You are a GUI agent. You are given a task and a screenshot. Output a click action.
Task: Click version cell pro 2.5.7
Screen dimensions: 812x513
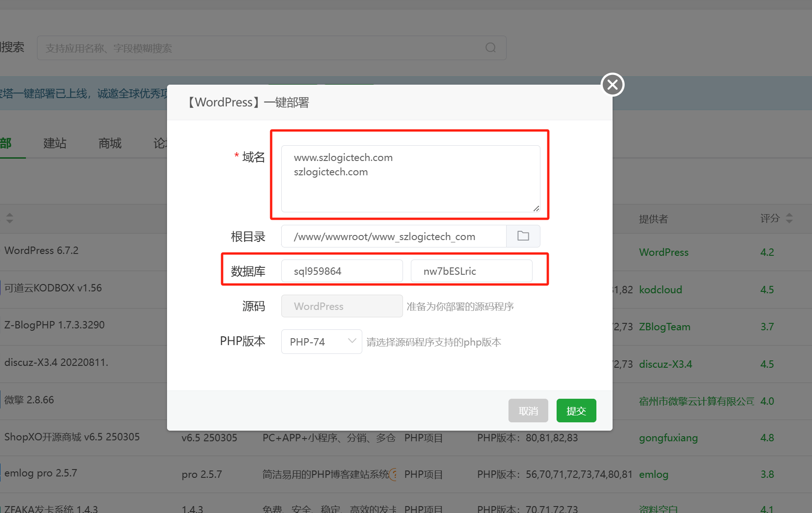pyautogui.click(x=202, y=474)
